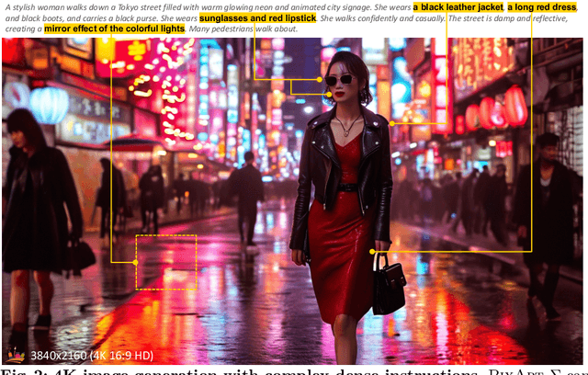Click the yellow dot on the sunglasses
Image resolution: width=588 pixels, height=375 pixels.
pyautogui.click(x=320, y=80)
